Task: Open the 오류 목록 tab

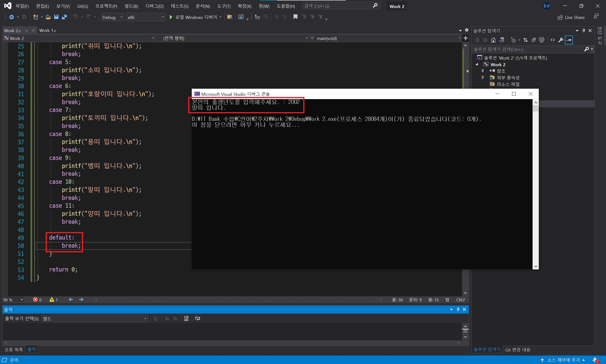Action: (13, 350)
